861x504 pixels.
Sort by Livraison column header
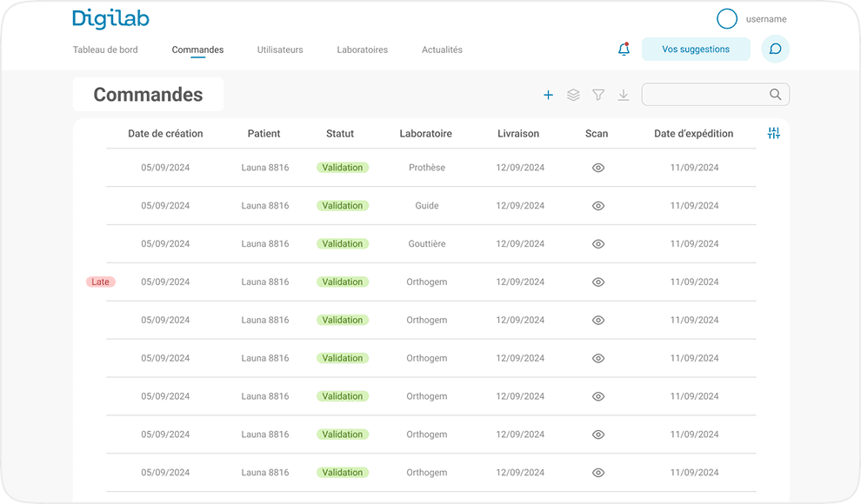(518, 134)
